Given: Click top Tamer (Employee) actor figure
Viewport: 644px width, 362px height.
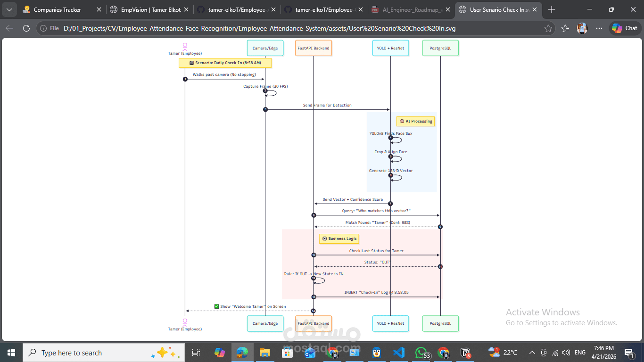Looking at the screenshot, I should pos(185,49).
